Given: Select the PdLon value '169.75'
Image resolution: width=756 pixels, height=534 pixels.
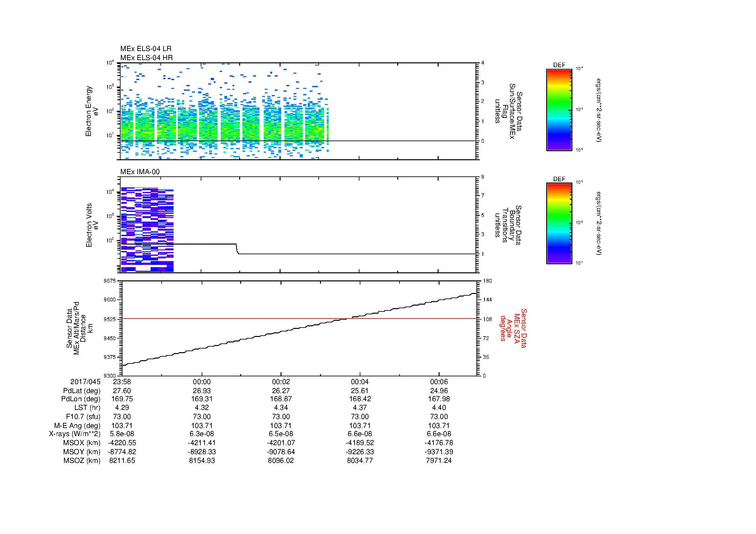Looking at the screenshot, I should point(122,399).
